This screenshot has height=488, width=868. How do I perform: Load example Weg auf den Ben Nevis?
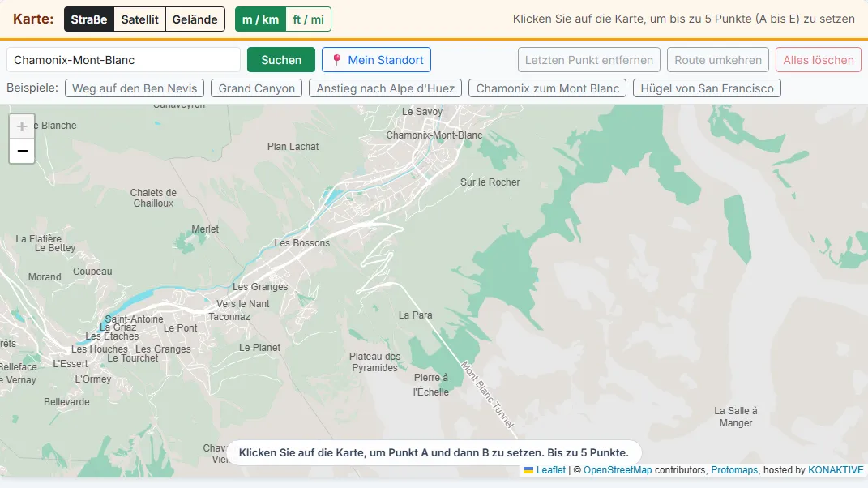135,88
